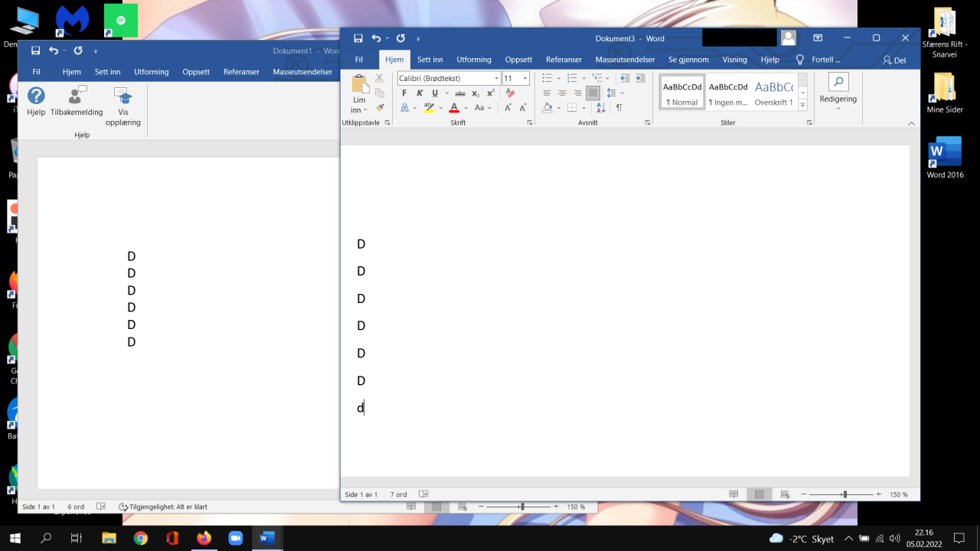Image resolution: width=980 pixels, height=551 pixels.
Task: Show paragraph marks with the ¶ icon
Action: pyautogui.click(x=619, y=107)
